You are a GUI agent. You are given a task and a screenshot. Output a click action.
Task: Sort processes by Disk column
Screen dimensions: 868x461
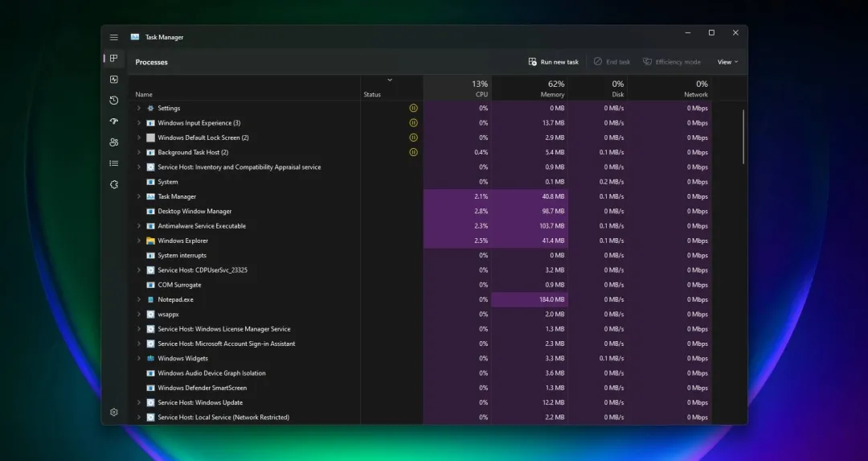[597, 88]
